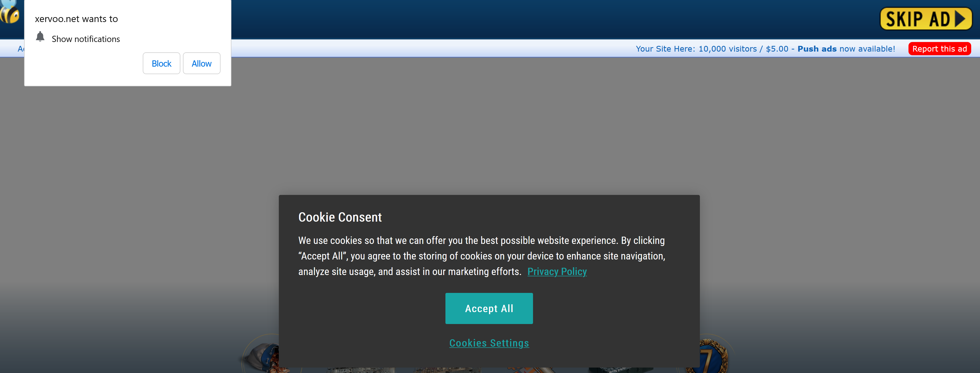Click the Push ads link

tap(817, 49)
